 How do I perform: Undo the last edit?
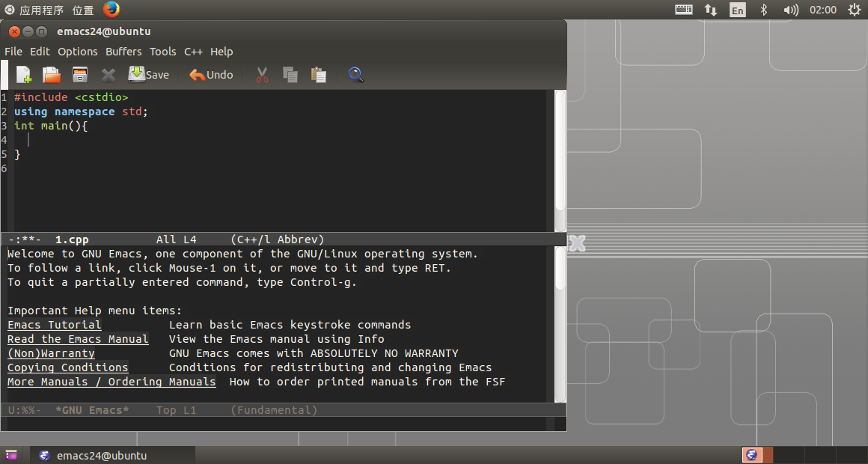pos(211,75)
